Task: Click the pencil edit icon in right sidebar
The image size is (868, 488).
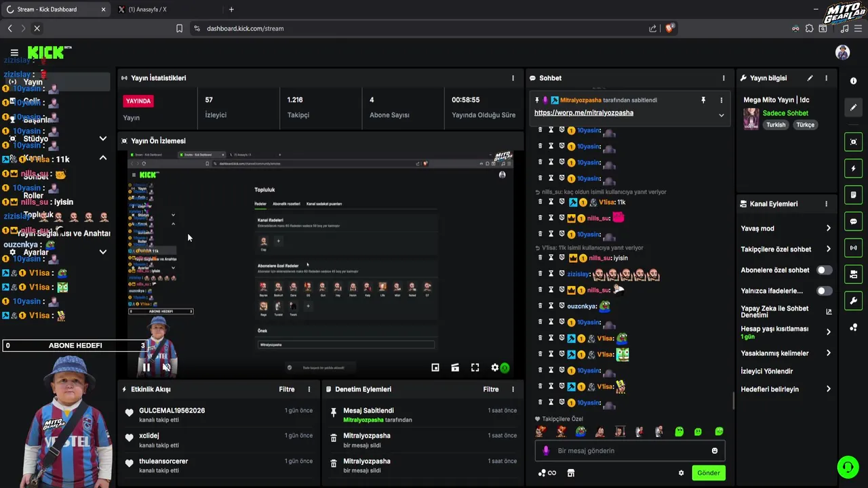Action: [x=853, y=107]
